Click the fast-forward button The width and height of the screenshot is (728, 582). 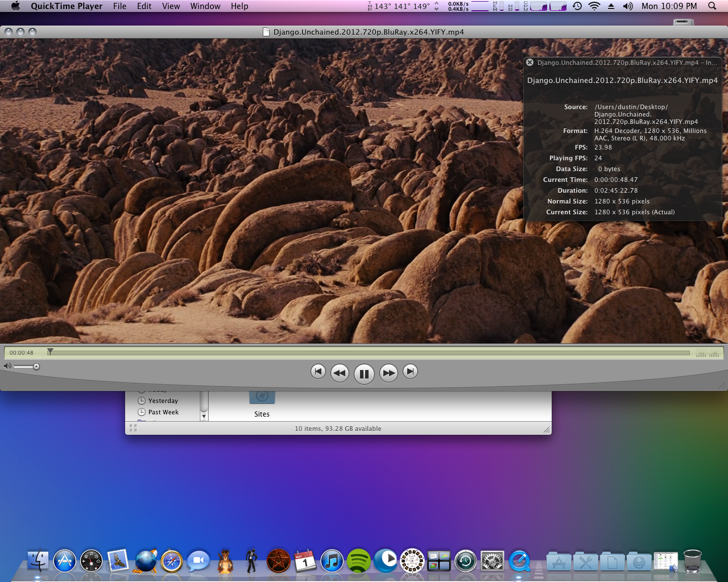tap(388, 373)
